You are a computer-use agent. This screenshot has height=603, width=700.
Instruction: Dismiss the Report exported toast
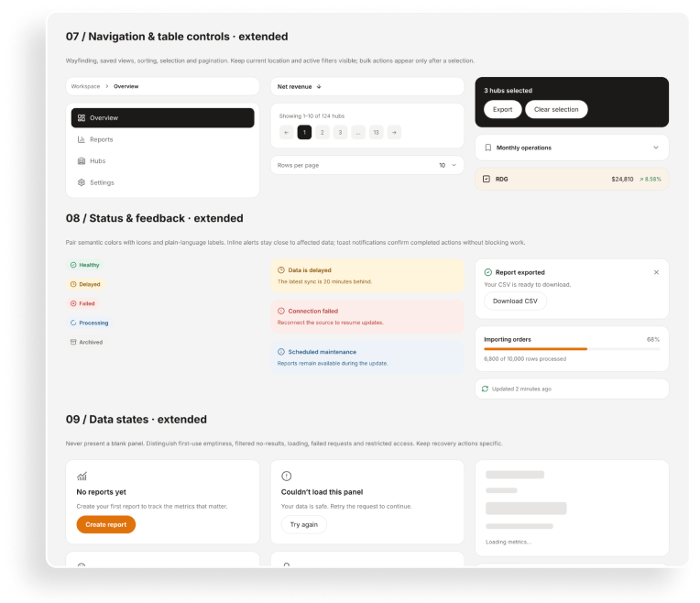click(x=656, y=272)
